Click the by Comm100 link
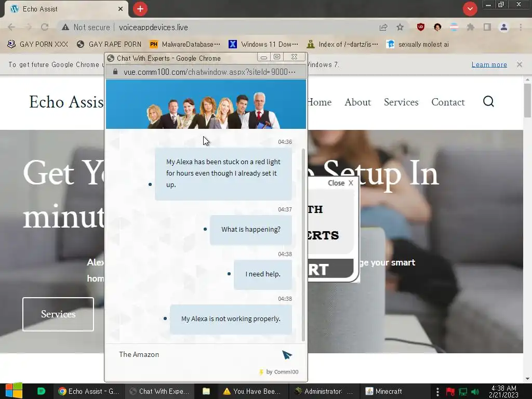This screenshot has width=532, height=399. tap(279, 372)
